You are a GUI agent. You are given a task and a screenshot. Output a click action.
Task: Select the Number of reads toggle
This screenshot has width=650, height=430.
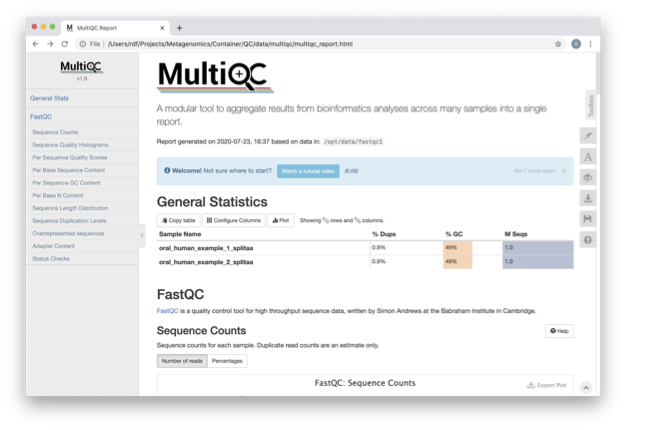[x=182, y=361]
